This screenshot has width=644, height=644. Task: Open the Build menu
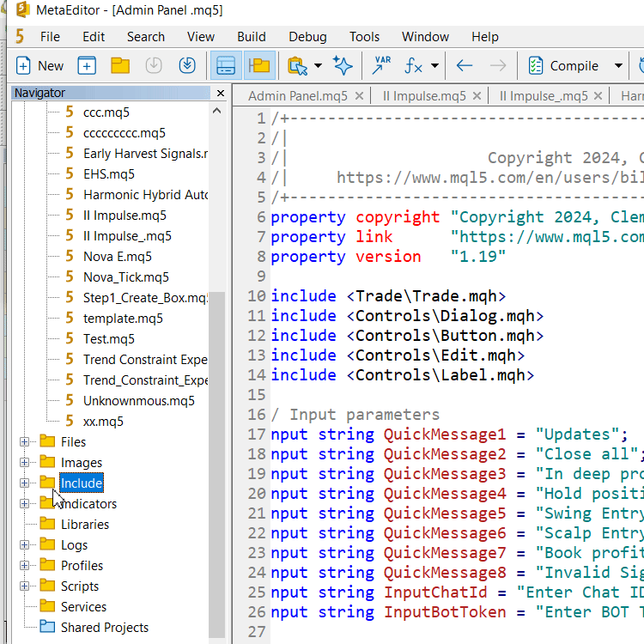click(x=252, y=37)
